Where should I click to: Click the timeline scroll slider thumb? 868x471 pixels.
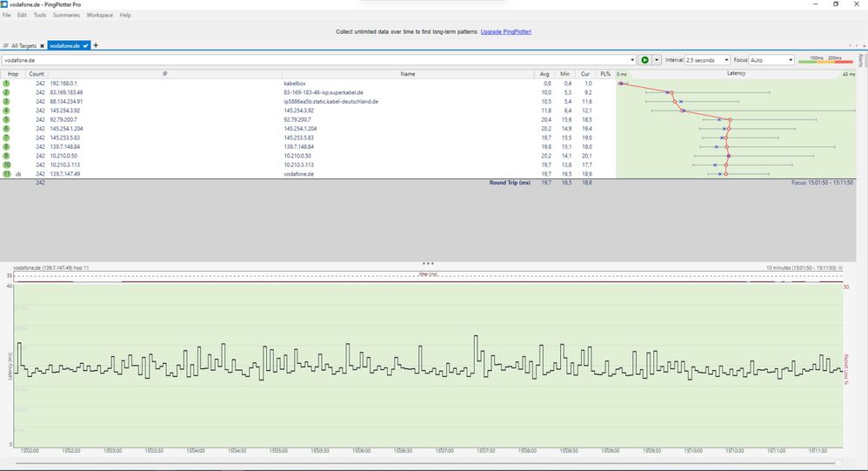click(839, 463)
